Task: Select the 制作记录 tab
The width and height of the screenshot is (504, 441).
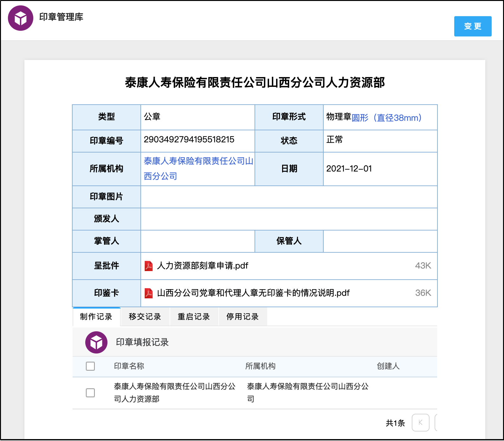Action: pyautogui.click(x=96, y=317)
